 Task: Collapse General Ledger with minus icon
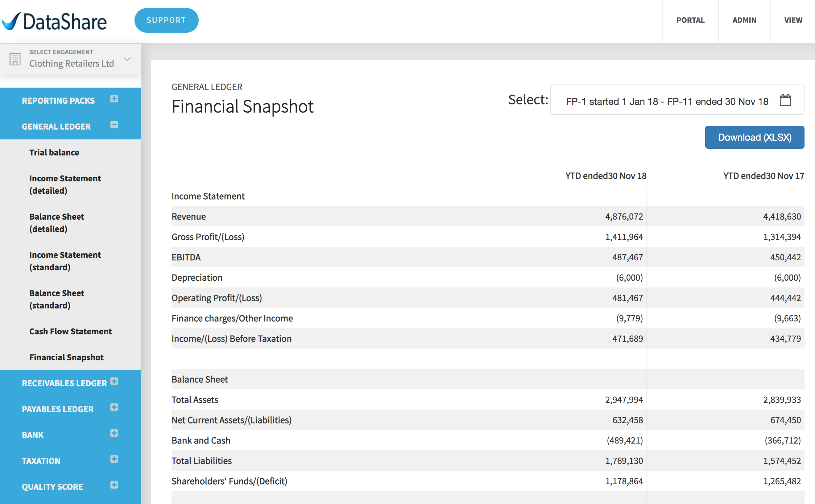pyautogui.click(x=114, y=125)
